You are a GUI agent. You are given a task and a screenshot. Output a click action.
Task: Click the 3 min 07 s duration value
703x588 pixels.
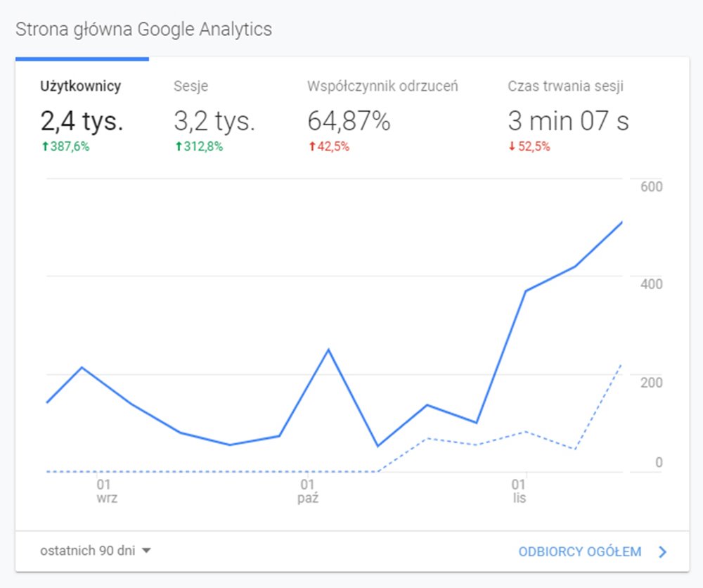click(568, 122)
